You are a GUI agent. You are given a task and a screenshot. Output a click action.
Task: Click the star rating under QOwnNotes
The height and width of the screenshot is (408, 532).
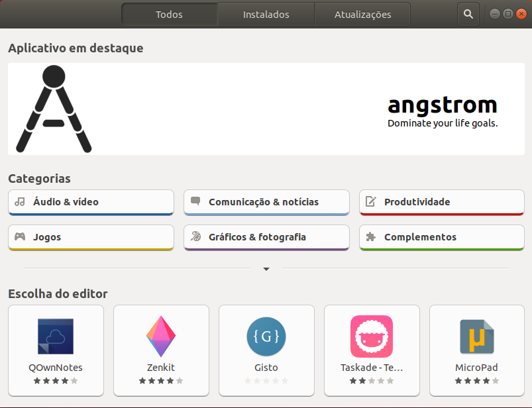[x=56, y=381]
